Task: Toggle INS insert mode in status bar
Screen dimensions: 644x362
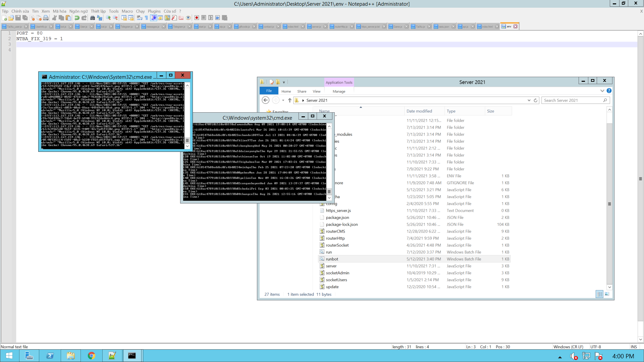Action: click(634, 347)
